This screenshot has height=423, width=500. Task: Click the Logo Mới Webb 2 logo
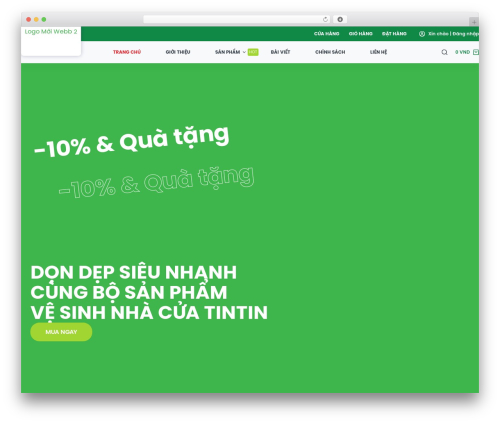pyautogui.click(x=51, y=32)
